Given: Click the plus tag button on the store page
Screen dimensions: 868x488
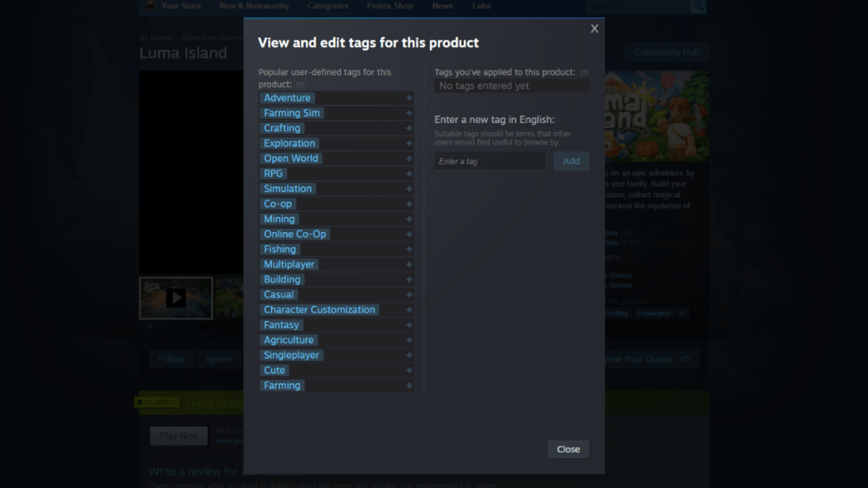Looking at the screenshot, I should [682, 313].
